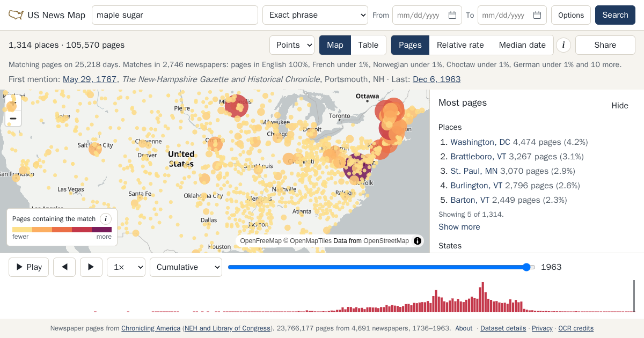644x338 pixels.
Task: Click the 'fewer' legend label
Action: 20,237
